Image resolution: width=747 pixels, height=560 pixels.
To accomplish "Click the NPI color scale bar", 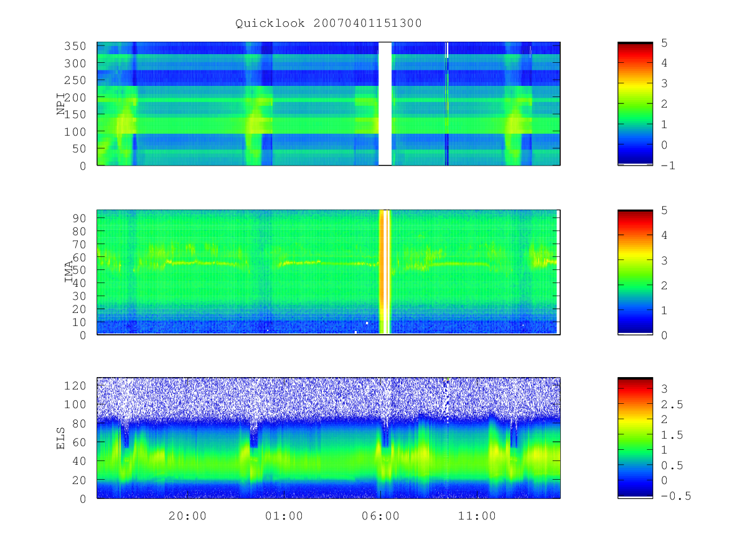I will [x=635, y=104].
